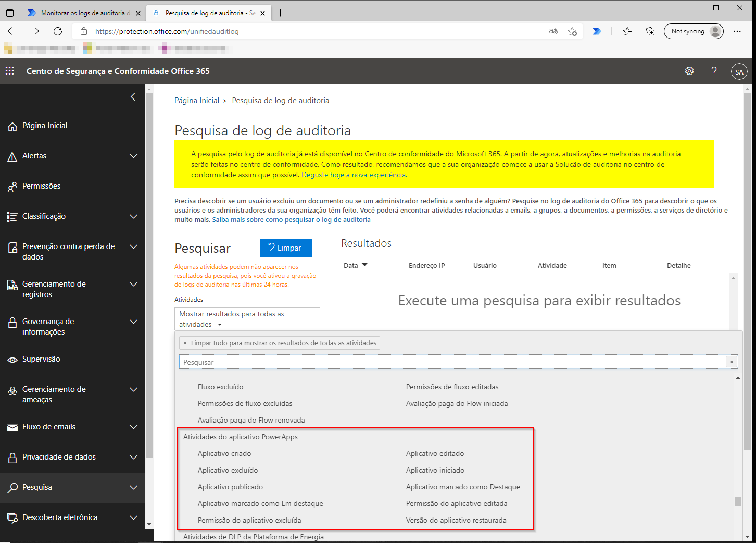Screen dimensions: 756x543
Task: Open the Atividades dropdown selector
Action: click(247, 319)
